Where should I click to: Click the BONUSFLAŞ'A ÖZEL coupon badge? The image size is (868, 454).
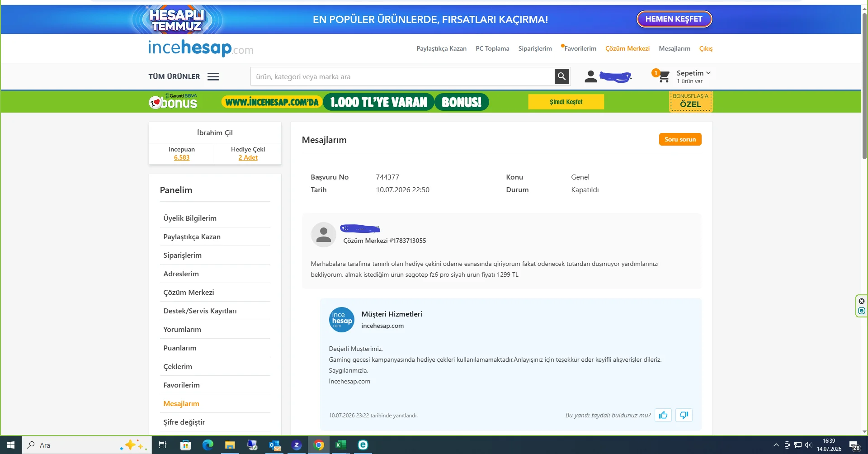[x=690, y=101]
